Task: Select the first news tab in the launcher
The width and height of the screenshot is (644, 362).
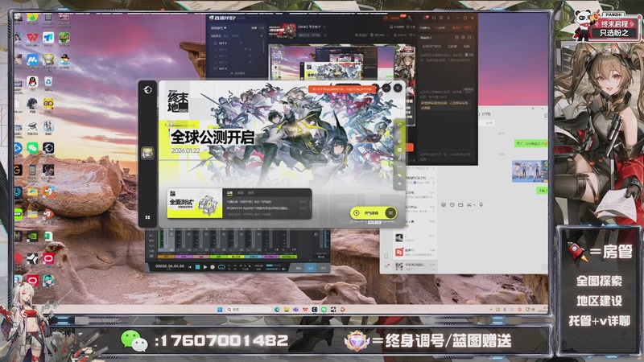Action: point(229,192)
